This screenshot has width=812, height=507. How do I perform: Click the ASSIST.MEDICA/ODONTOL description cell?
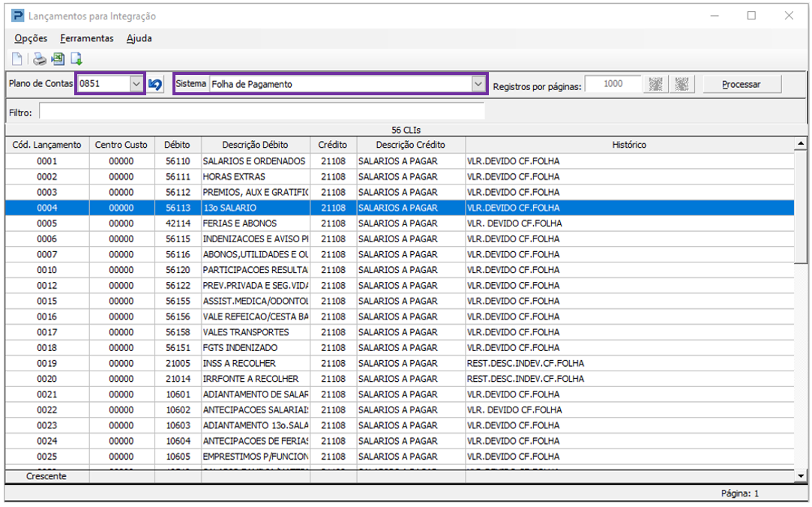[x=256, y=301]
